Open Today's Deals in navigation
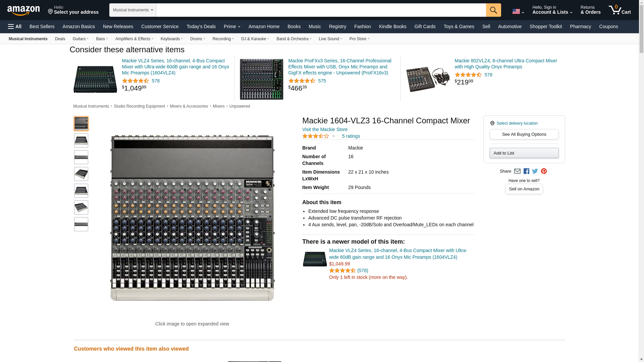Viewport: 644px width, 362px height. 201,26
